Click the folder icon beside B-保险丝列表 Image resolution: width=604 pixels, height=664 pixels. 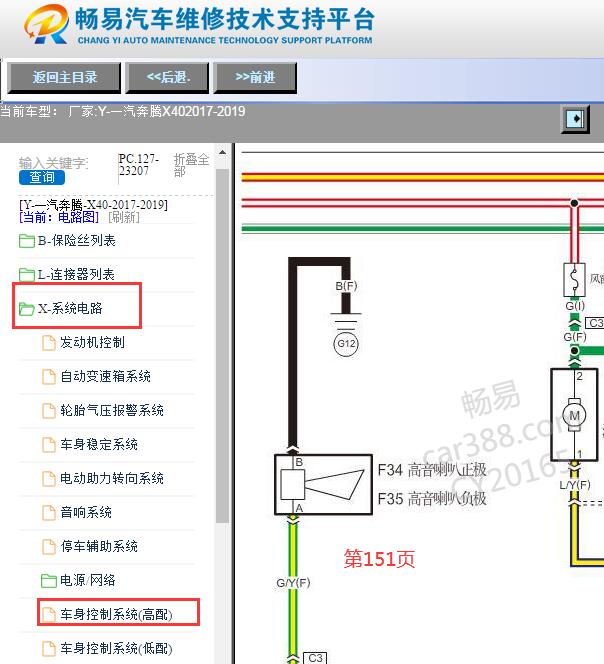point(27,241)
